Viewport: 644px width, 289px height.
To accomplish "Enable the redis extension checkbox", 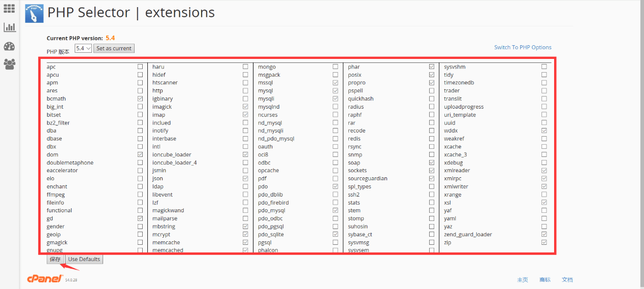I will [432, 139].
